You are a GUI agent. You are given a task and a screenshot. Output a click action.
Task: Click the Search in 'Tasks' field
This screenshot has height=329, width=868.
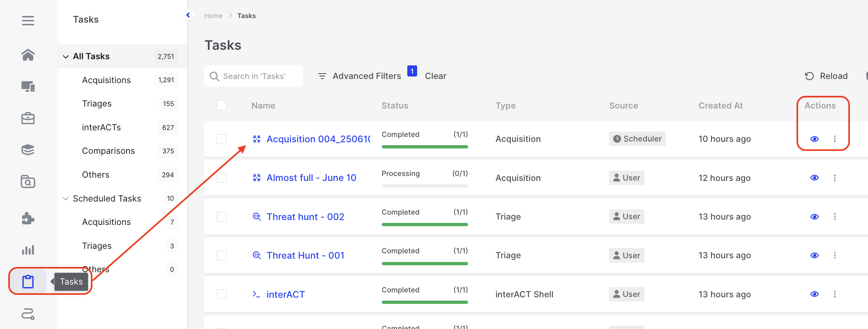tap(259, 76)
